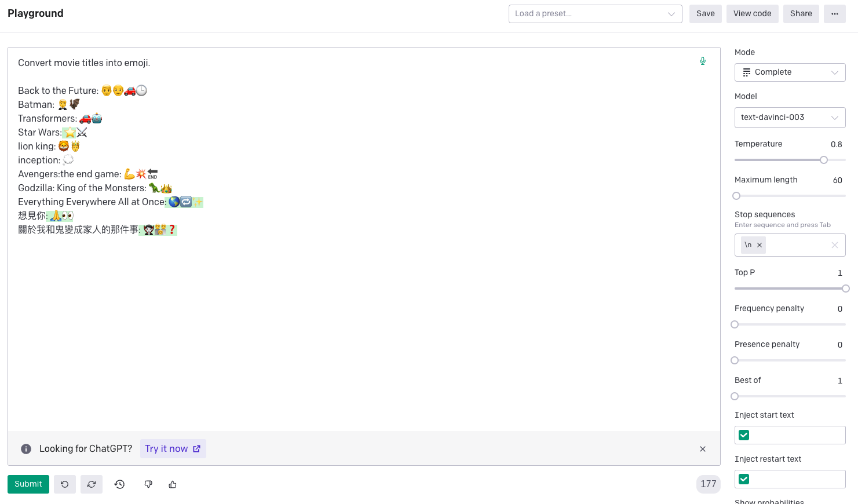Click the Playground page heading

coord(35,13)
